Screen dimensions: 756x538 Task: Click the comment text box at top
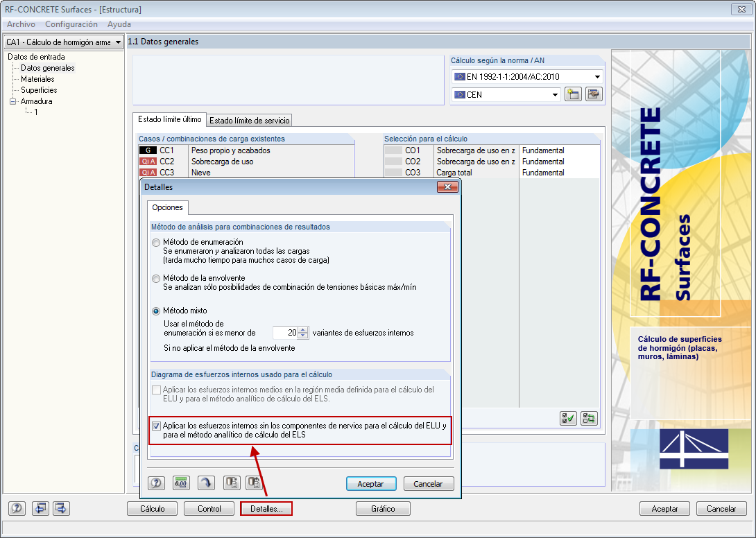click(x=289, y=80)
